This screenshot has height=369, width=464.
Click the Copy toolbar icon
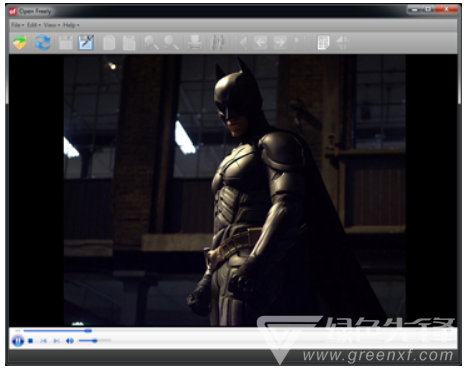pyautogui.click(x=109, y=43)
